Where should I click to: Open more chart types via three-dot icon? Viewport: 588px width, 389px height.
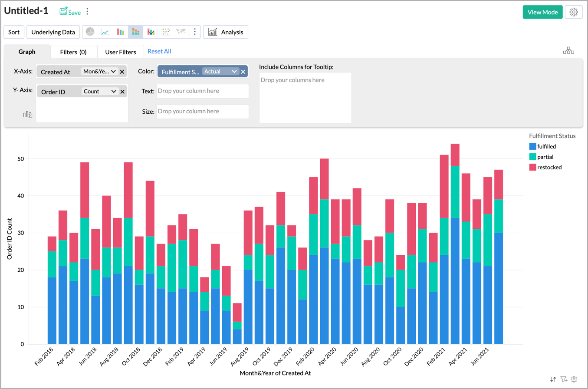coord(194,32)
